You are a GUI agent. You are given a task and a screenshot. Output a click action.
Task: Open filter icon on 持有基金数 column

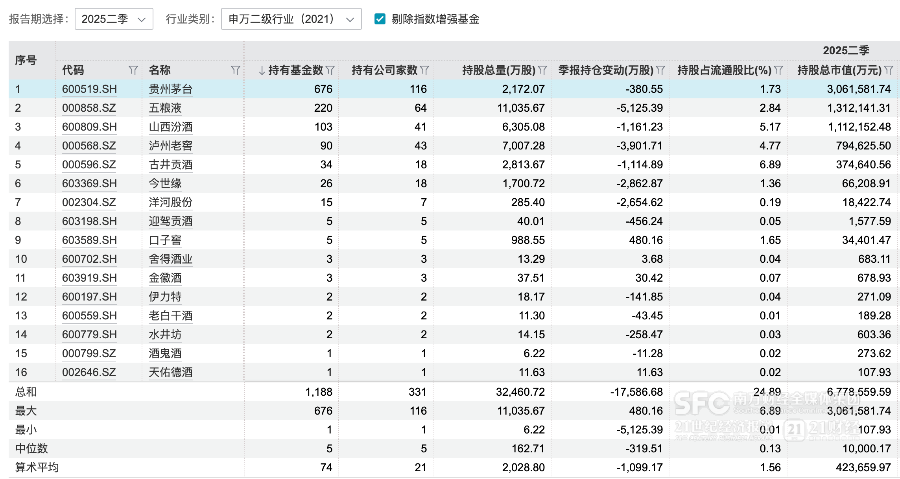pos(330,70)
